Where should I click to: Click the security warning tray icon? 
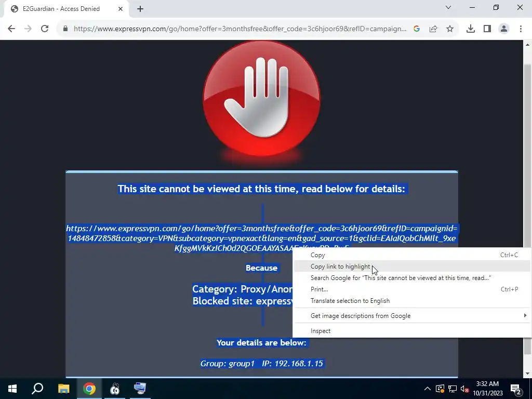pos(440,389)
